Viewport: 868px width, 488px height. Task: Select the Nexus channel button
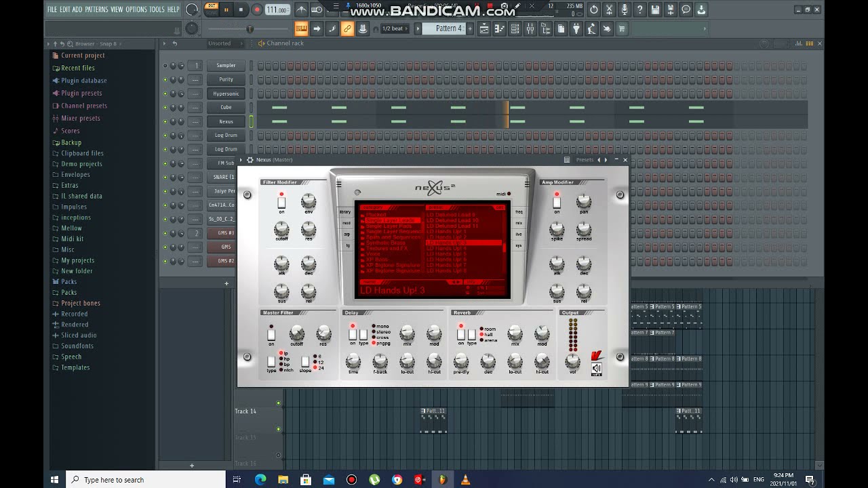tap(226, 121)
